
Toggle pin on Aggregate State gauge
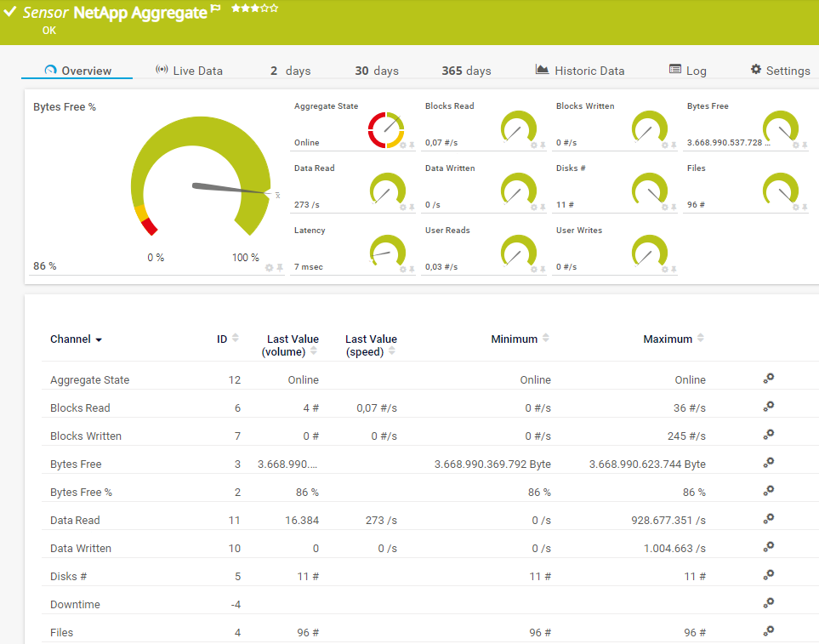coord(412,145)
